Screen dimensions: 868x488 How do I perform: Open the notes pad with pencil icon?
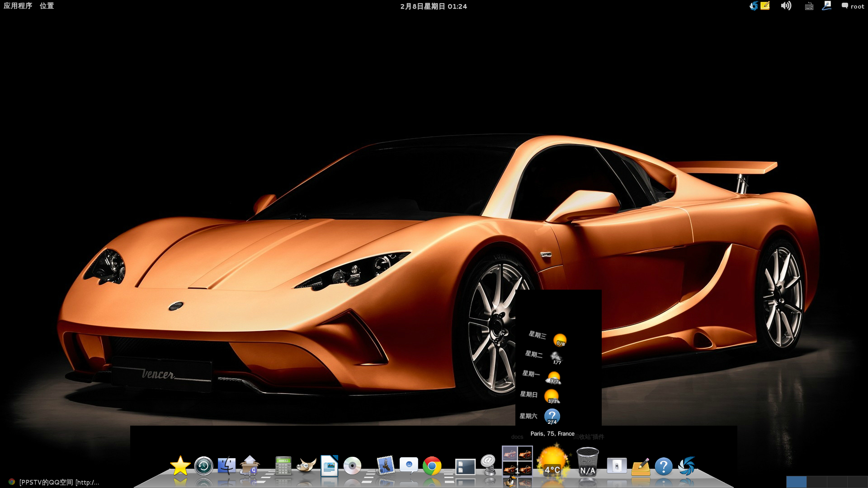[x=641, y=467]
